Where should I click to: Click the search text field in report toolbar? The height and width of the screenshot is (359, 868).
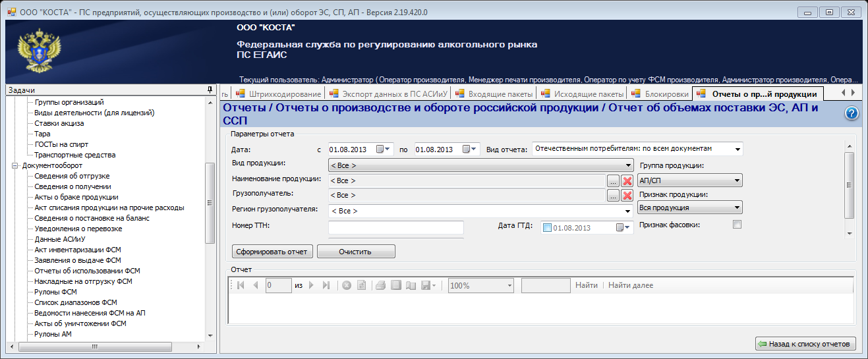point(546,285)
